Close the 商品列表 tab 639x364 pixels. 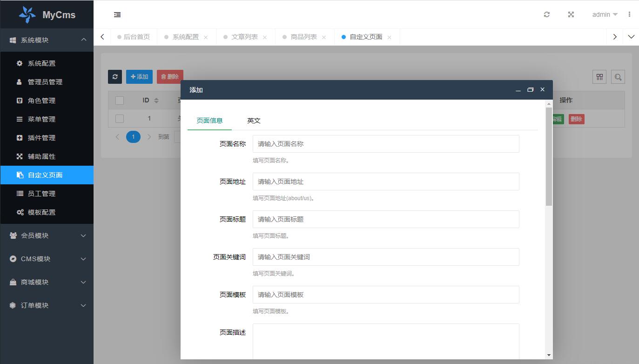click(x=324, y=37)
